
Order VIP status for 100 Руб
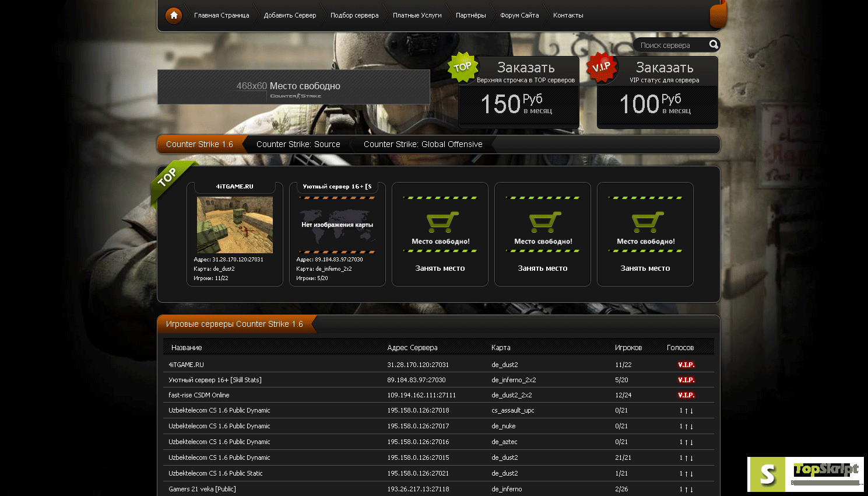pyautogui.click(x=658, y=92)
